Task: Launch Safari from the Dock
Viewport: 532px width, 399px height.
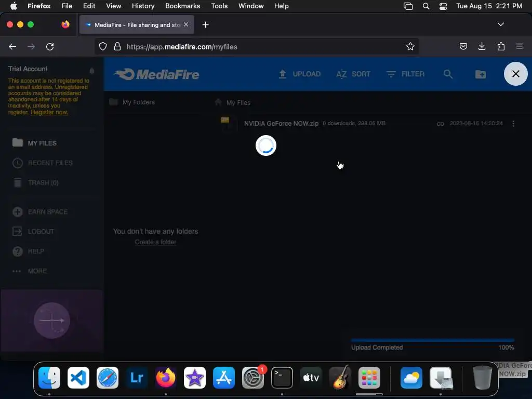Action: pyautogui.click(x=108, y=378)
